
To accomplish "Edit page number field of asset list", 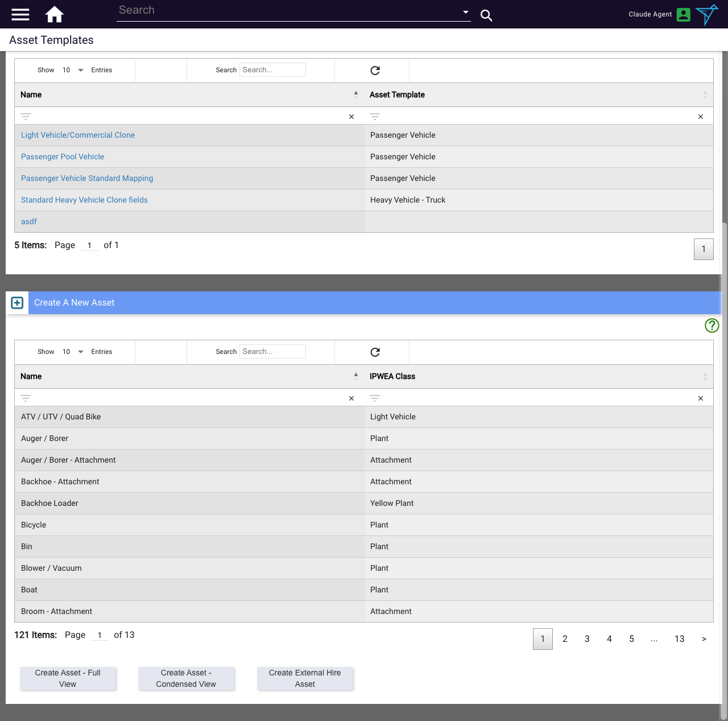I will (x=100, y=635).
